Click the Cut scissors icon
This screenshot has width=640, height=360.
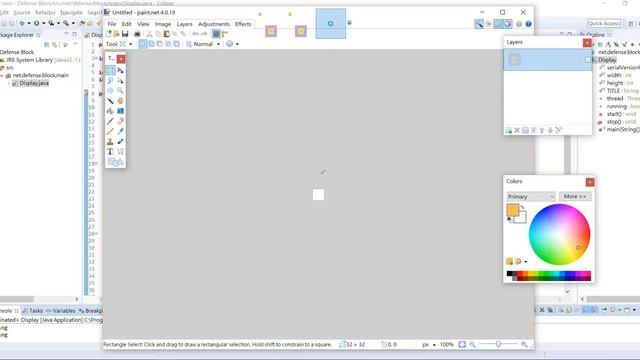coord(149,34)
